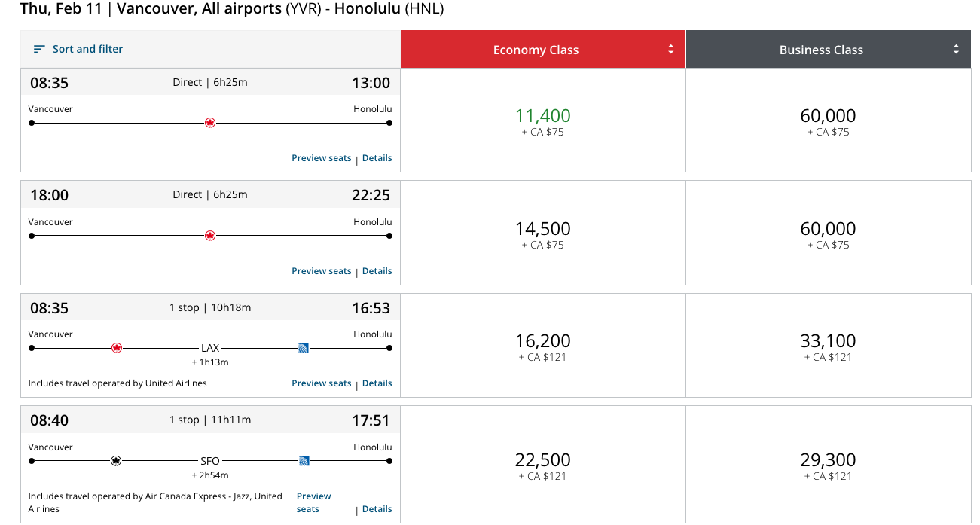Click the Air Canada icon before the LAX stop
This screenshot has width=980, height=525.
coord(117,348)
